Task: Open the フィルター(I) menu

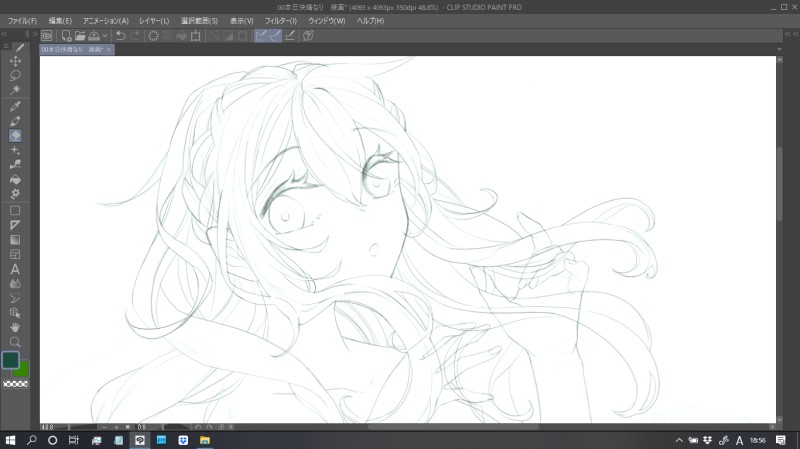Action: coord(281,21)
